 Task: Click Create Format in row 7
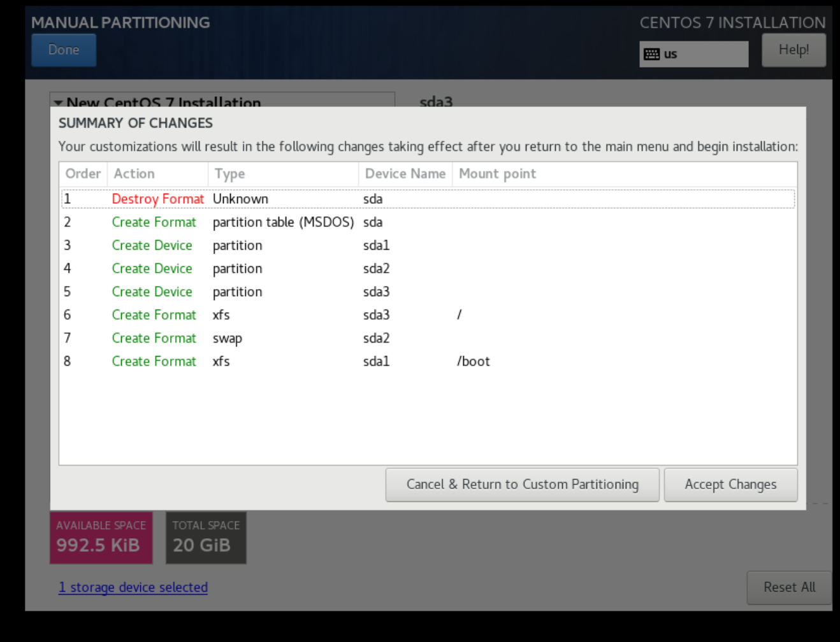coord(154,338)
